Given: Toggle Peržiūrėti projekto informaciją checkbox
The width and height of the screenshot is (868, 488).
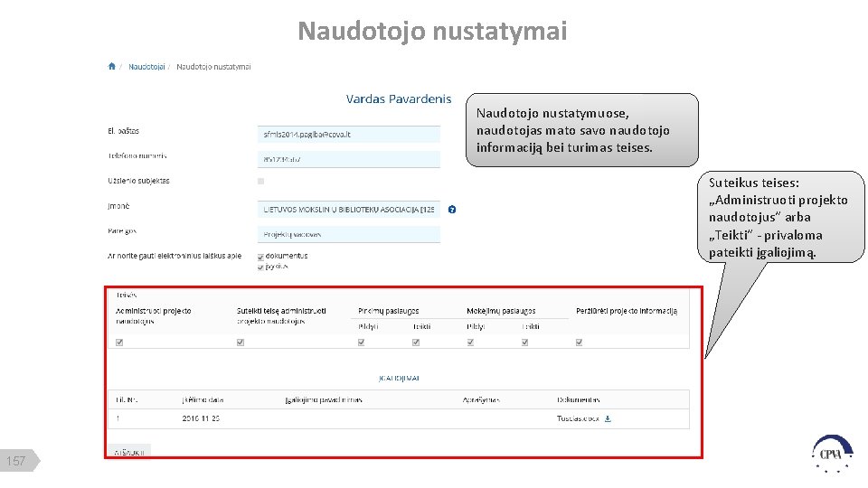Looking at the screenshot, I should (579, 343).
